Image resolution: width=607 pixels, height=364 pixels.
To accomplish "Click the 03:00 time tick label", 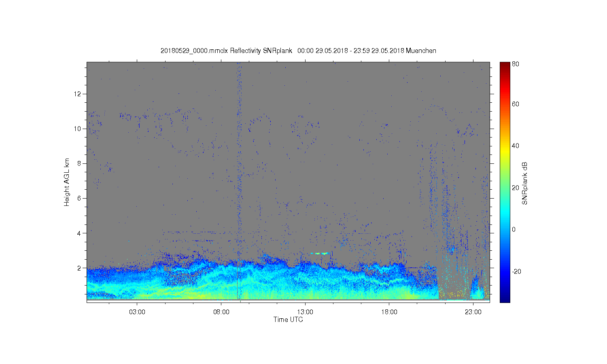I will (137, 312).
